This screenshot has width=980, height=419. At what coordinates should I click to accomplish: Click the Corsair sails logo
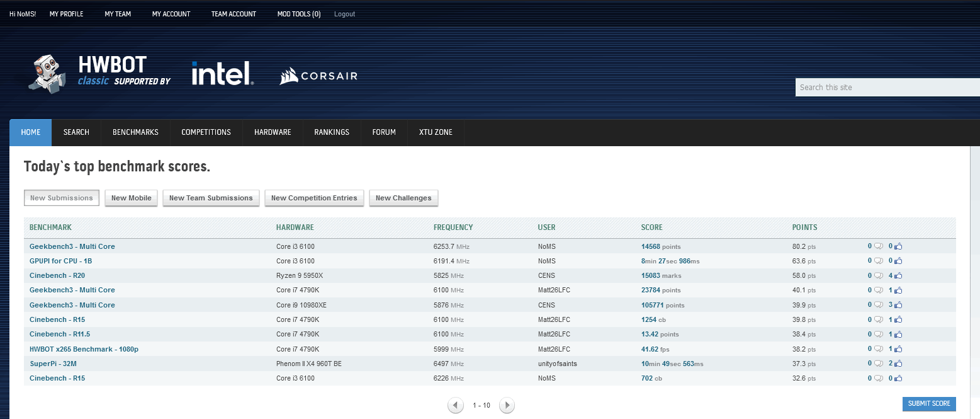pyautogui.click(x=289, y=76)
